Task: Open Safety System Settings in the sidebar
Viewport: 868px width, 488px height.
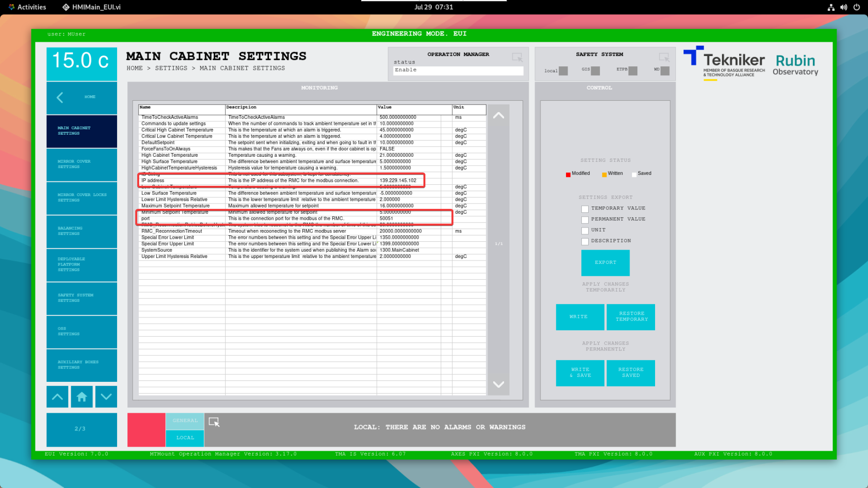Action: coord(82,298)
